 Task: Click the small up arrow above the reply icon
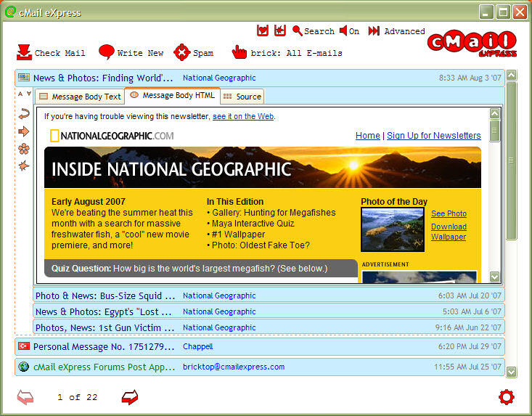pos(20,94)
